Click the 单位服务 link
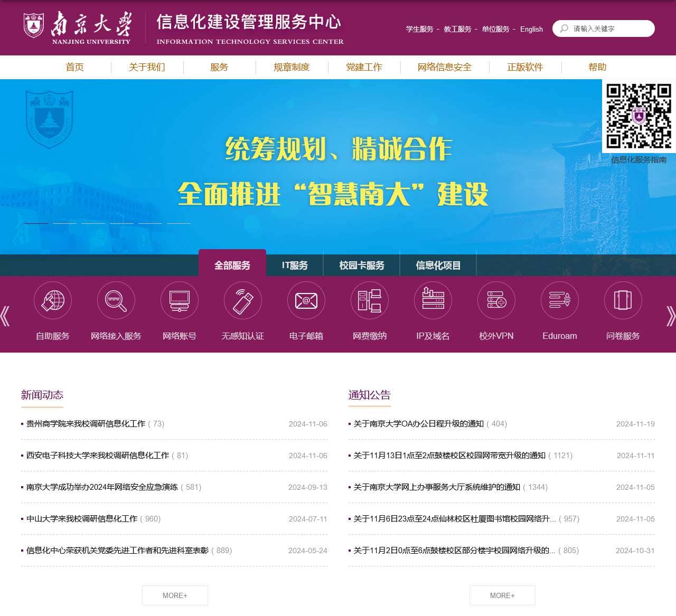Image resolution: width=676 pixels, height=616 pixels. [x=495, y=29]
